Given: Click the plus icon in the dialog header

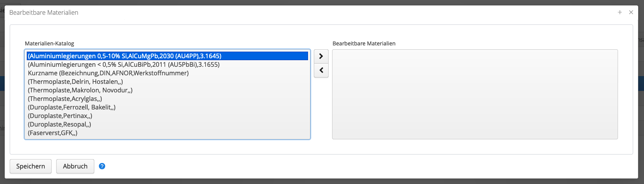Looking at the screenshot, I should (620, 12).
